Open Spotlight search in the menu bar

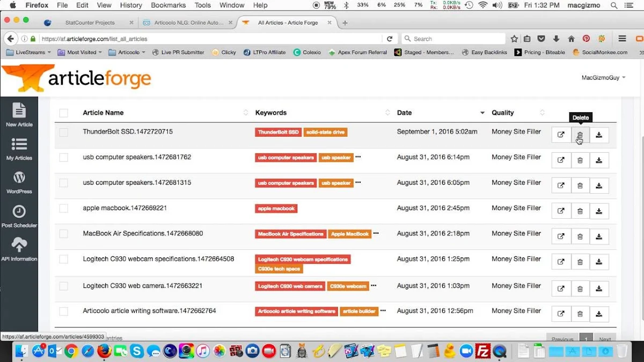(614, 5)
